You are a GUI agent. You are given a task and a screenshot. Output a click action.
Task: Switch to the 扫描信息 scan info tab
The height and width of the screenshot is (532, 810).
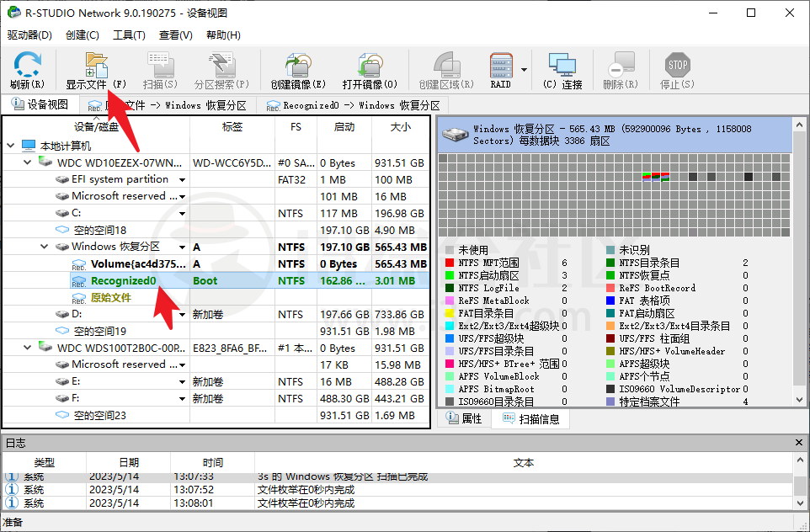[530, 419]
